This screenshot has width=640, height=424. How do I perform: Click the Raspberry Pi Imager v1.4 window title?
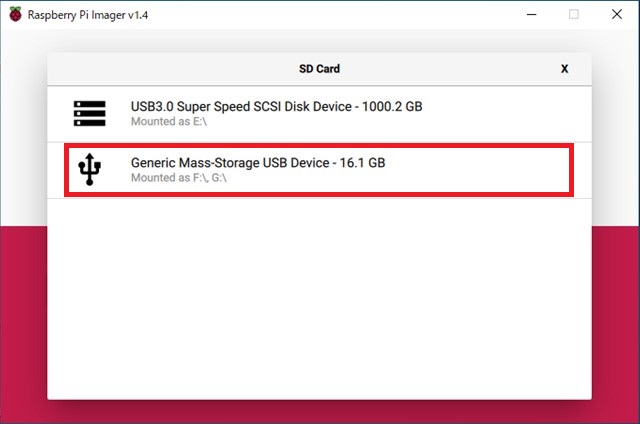[x=88, y=15]
